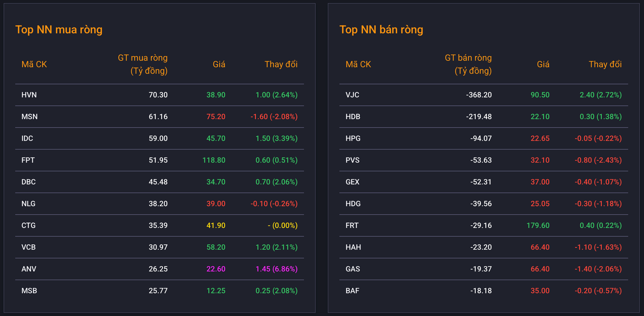Screen dimensions: 644x316
Task: Click MSB net buy value 25.77
Action: [158, 291]
